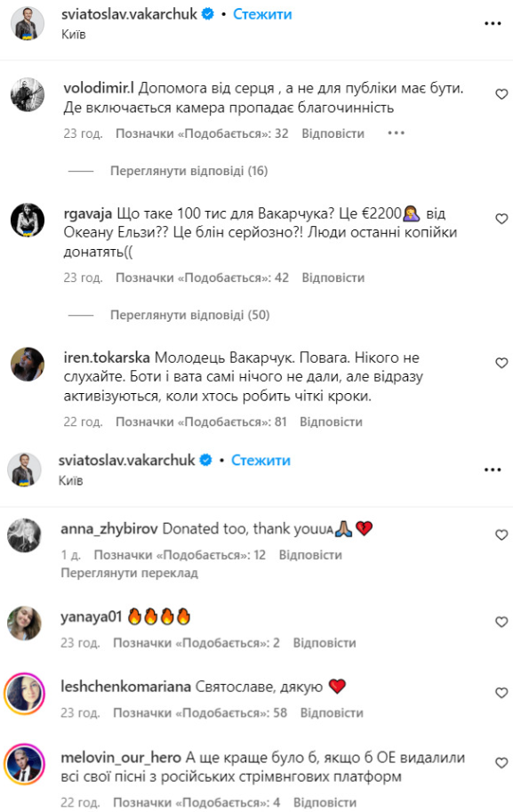
Task: Show translation of anna_zhybirov's comment
Action: coord(130,574)
